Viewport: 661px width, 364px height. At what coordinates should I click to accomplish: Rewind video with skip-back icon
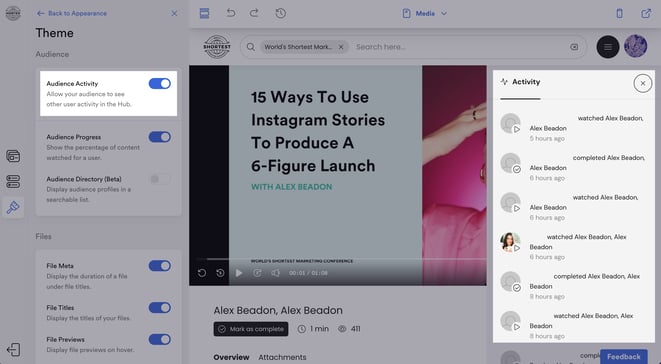220,273
